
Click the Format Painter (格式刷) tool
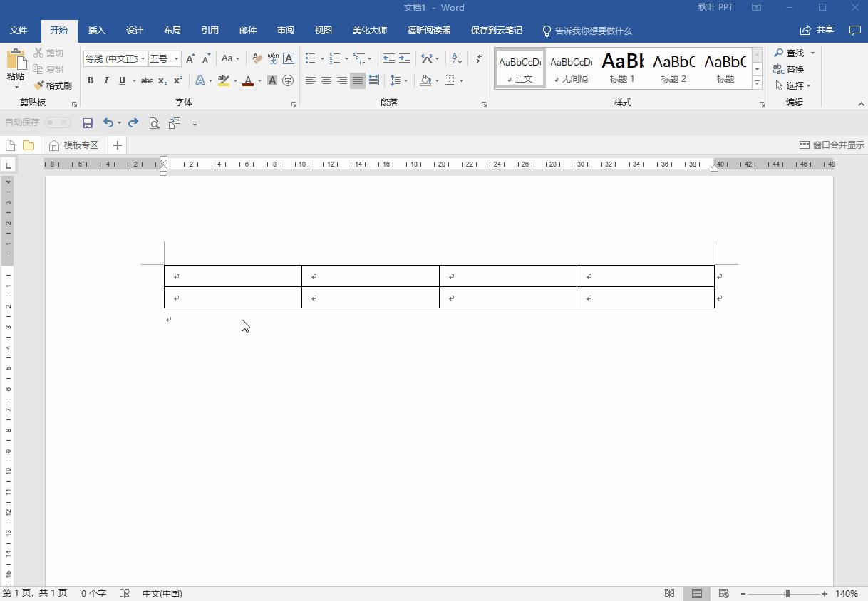(53, 85)
